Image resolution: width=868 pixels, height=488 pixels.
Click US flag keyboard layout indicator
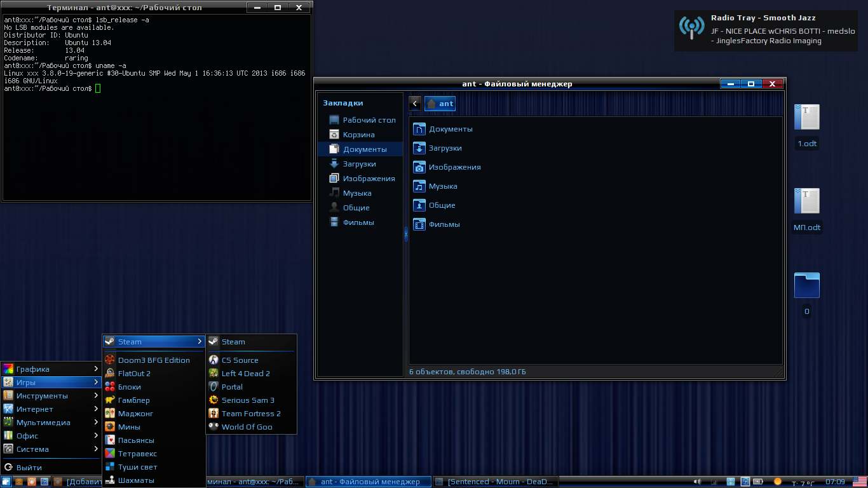tap(859, 482)
